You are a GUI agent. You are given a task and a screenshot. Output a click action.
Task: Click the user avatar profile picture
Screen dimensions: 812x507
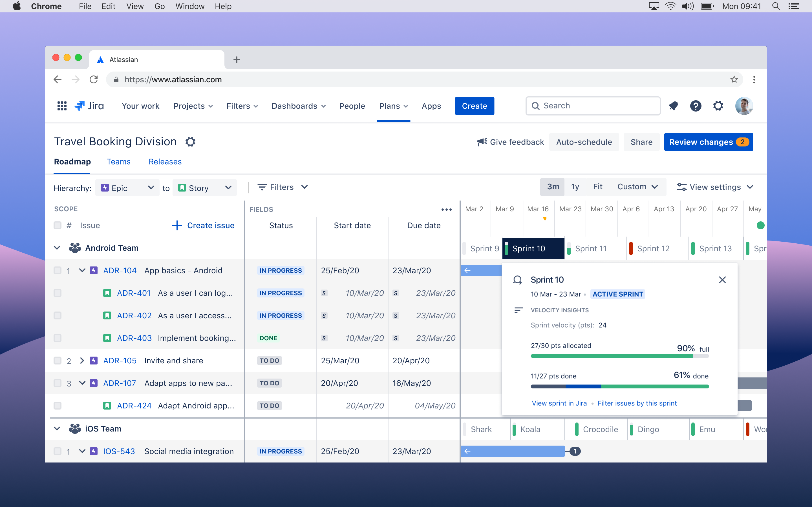(x=745, y=106)
